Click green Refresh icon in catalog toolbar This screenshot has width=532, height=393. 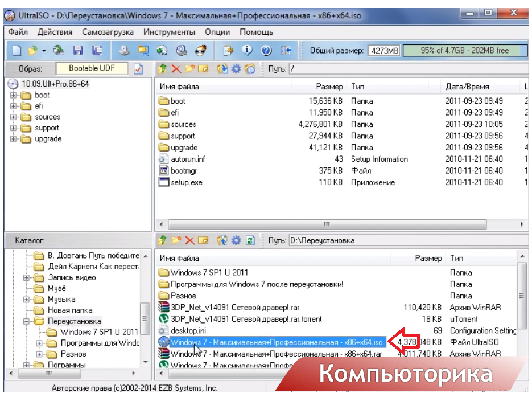pos(250,240)
